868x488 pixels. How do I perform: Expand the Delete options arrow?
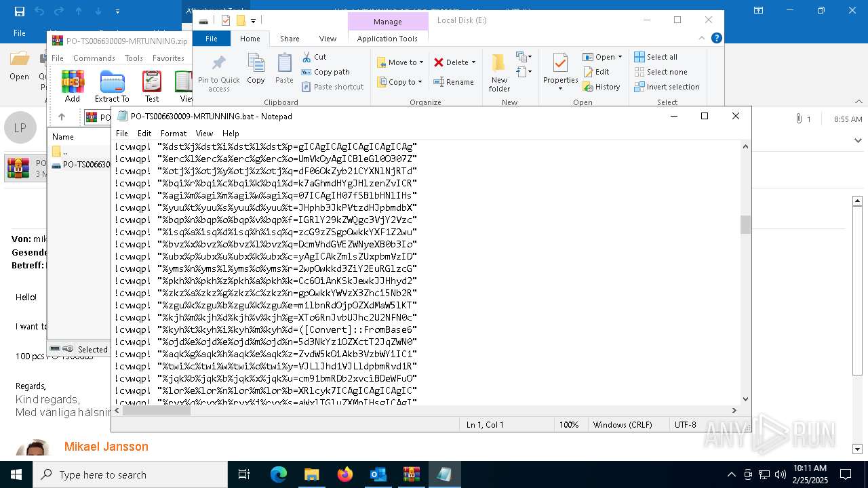point(473,62)
